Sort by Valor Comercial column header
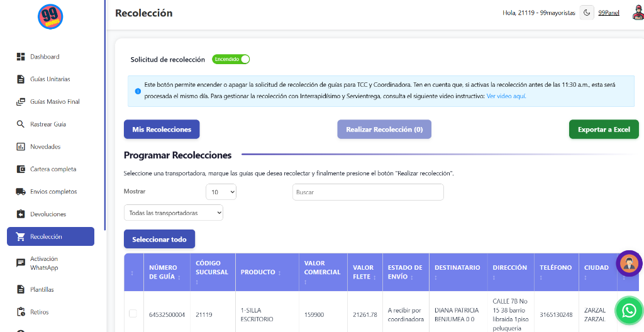 (323, 272)
